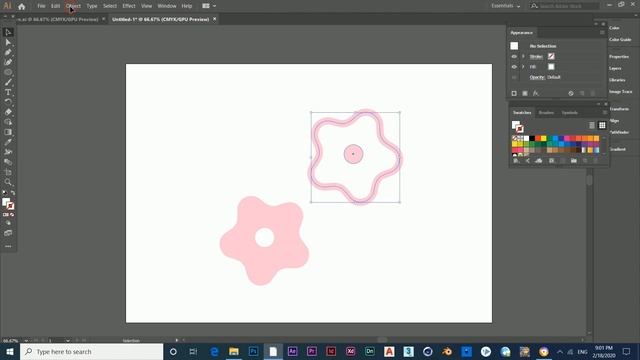
Task: Open the Pathfinder panel
Action: pos(619,132)
